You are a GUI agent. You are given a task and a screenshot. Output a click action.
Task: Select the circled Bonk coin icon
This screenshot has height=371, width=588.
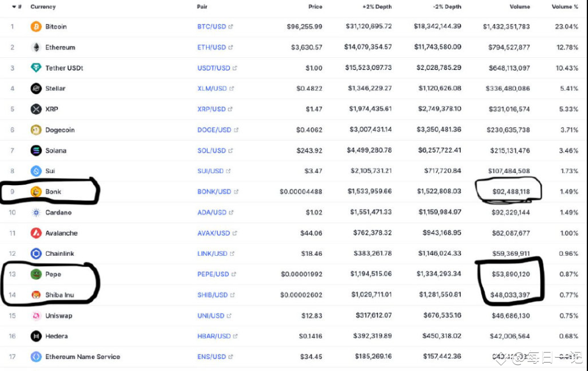36,191
